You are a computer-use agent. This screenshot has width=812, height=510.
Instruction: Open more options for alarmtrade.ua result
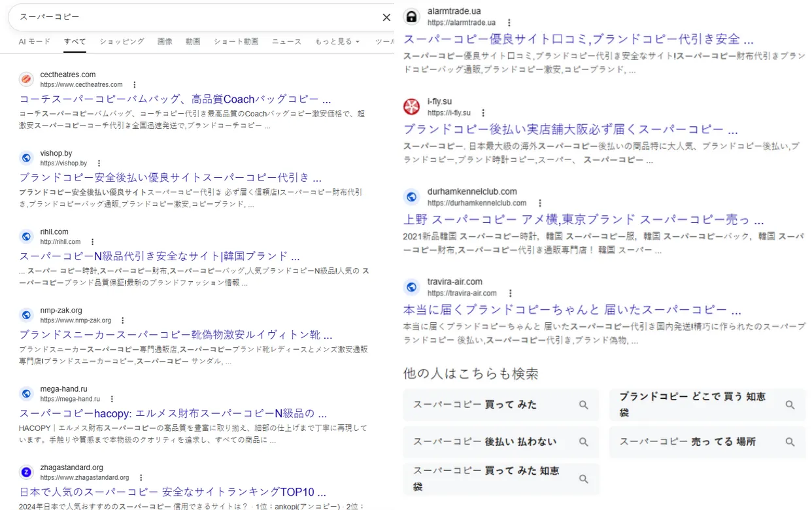pos(509,23)
